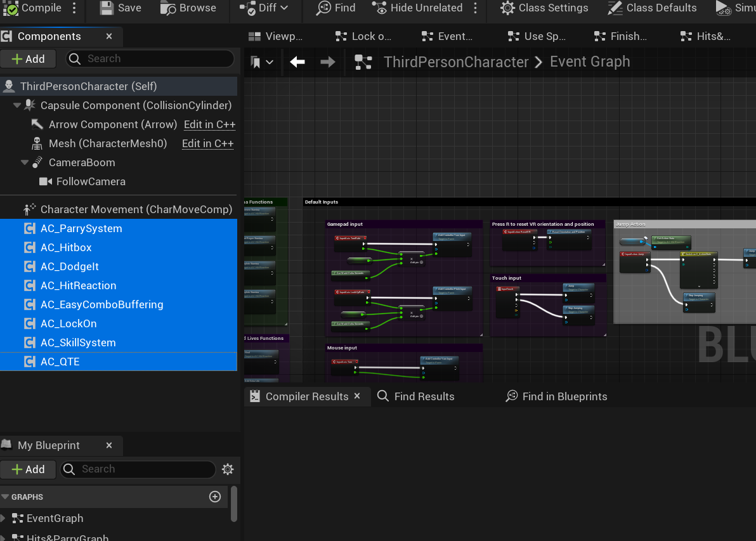Image resolution: width=756 pixels, height=541 pixels.
Task: Navigate back in the graph history
Action: tap(297, 61)
